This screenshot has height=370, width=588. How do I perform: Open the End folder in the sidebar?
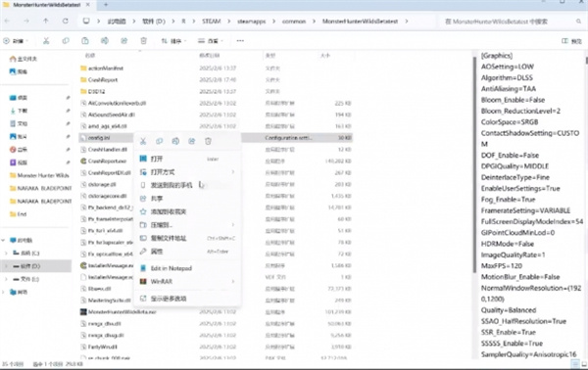click(19, 214)
